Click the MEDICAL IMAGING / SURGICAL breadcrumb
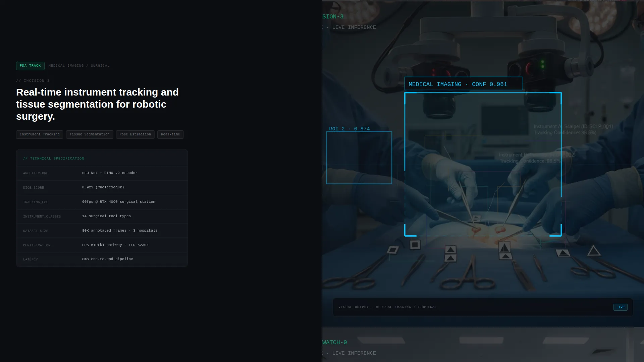This screenshot has height=362, width=644. pos(79,66)
